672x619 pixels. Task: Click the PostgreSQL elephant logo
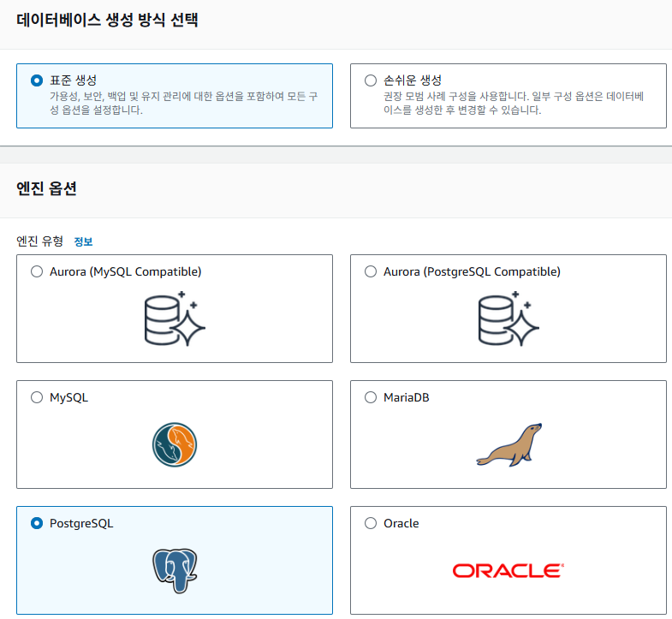click(175, 570)
